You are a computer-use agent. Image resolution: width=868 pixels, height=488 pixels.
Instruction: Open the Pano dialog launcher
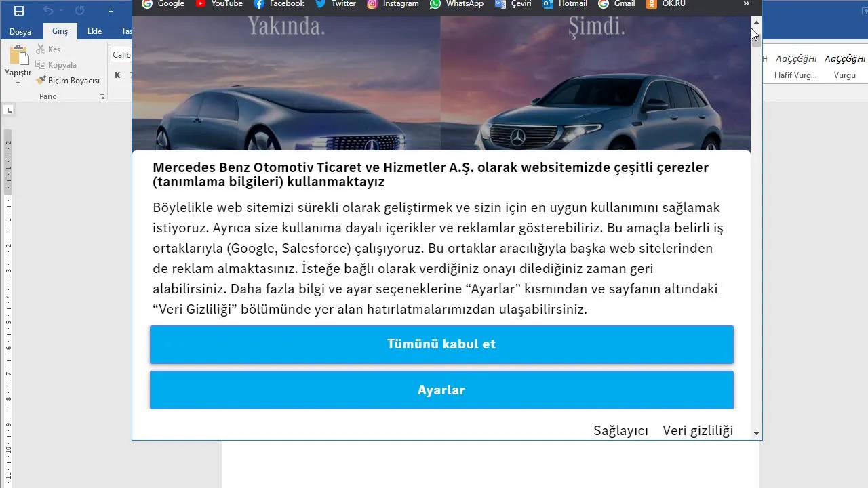(x=102, y=97)
